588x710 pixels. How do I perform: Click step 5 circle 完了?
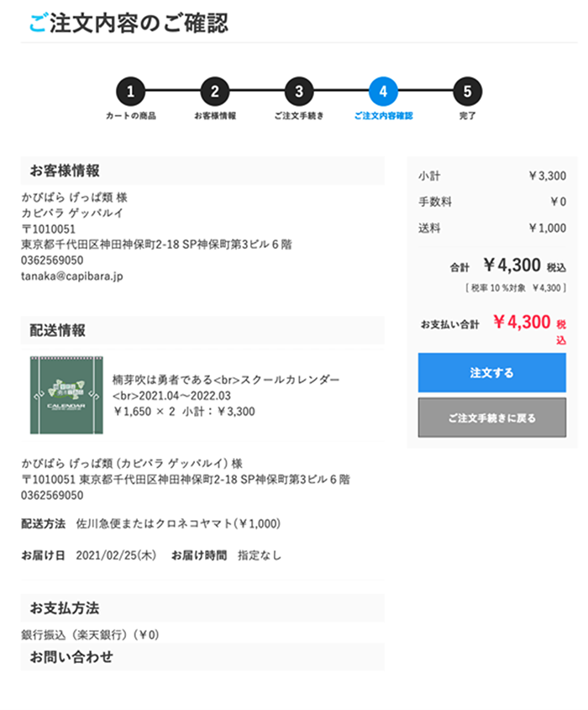468,92
